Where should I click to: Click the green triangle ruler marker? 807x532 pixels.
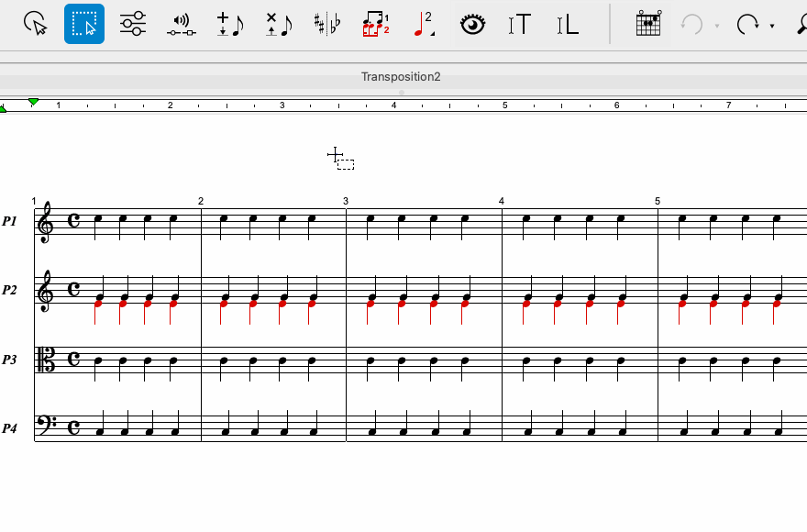33,102
